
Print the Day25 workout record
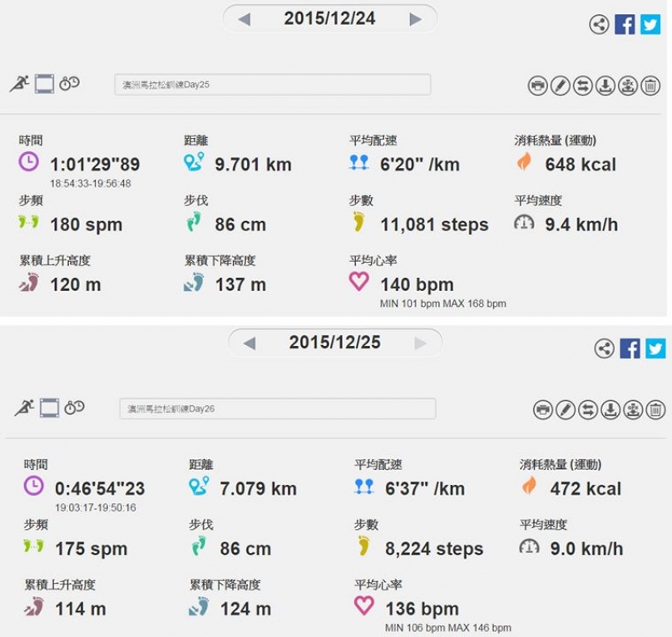[x=537, y=86]
